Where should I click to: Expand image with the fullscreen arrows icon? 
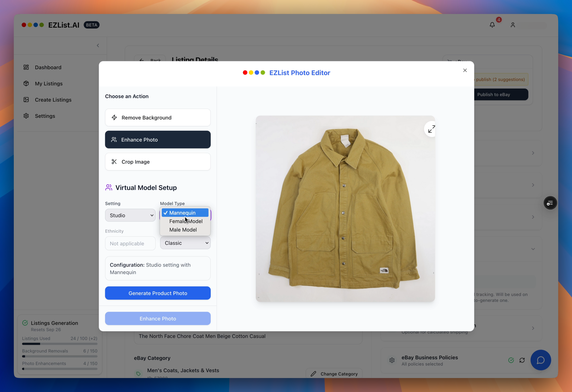431,129
